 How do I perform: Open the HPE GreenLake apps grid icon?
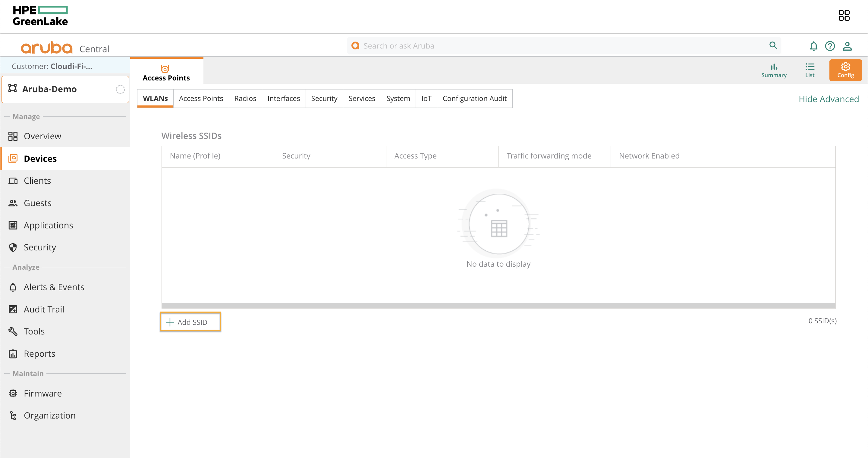(x=844, y=15)
